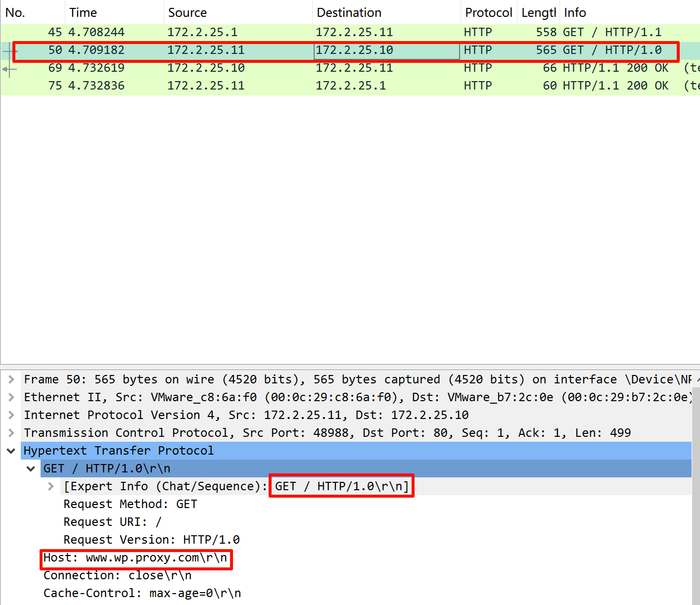
Task: Expand the Ethernet II tree node
Action: [x=11, y=397]
